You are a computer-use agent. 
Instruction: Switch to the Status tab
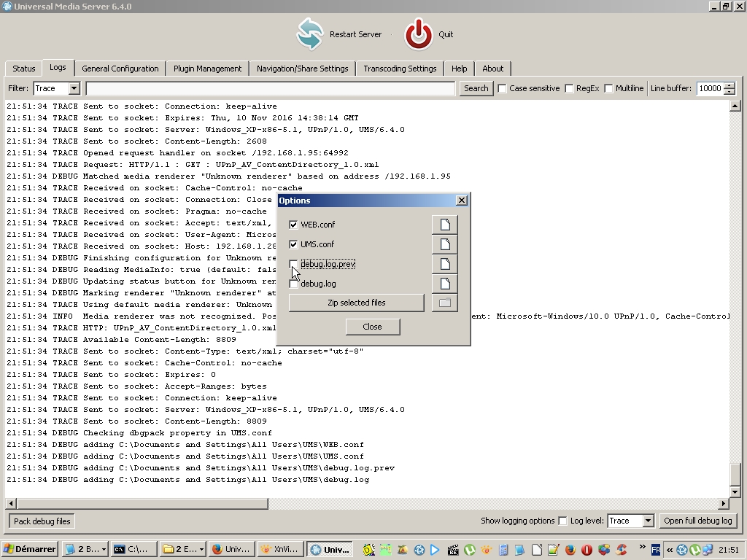click(24, 69)
